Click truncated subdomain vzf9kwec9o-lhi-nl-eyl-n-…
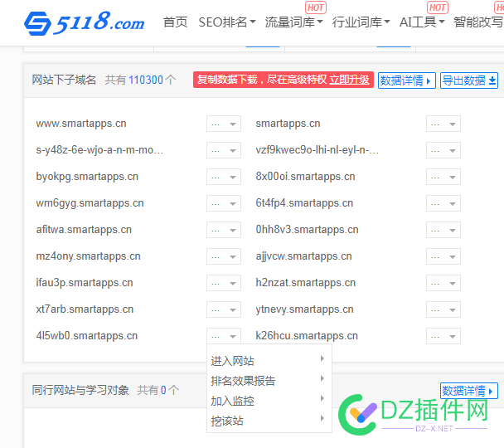The image size is (504, 448). pos(317,150)
